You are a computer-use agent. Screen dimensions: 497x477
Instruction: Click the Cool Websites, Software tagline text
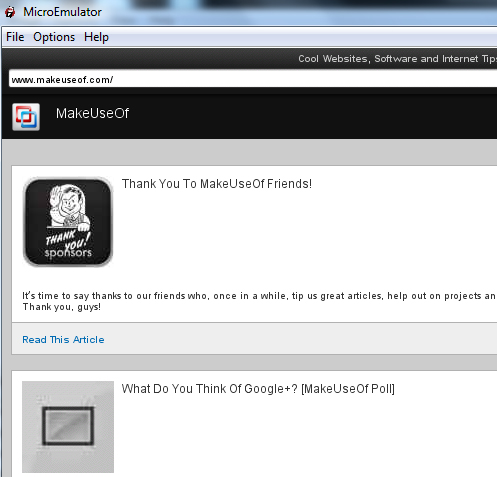coord(397,59)
